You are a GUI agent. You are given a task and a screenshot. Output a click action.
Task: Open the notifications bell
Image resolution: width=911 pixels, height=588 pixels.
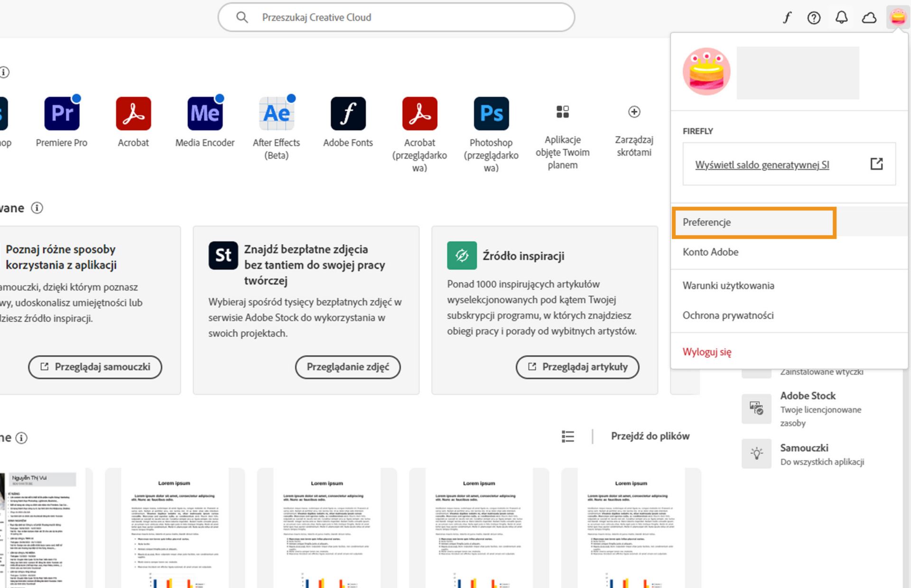coord(841,18)
